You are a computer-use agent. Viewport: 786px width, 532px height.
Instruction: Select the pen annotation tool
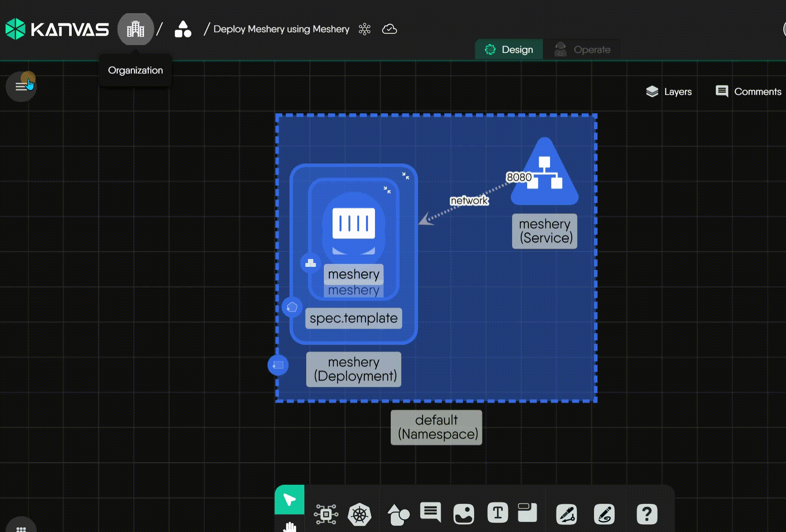pyautogui.click(x=567, y=514)
